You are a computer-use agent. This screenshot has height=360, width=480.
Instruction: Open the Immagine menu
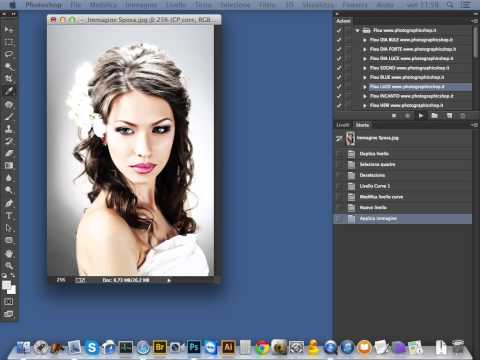tap(141, 5)
